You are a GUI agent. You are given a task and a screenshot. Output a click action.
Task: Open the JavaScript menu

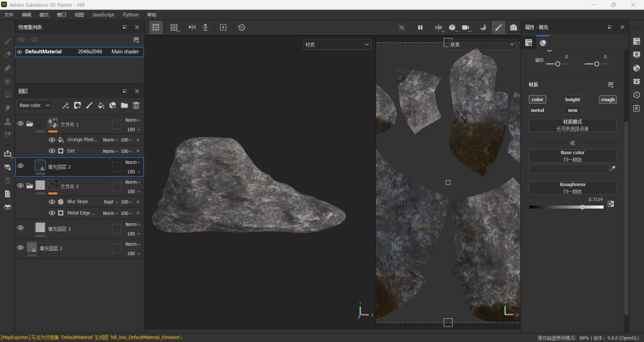click(103, 14)
